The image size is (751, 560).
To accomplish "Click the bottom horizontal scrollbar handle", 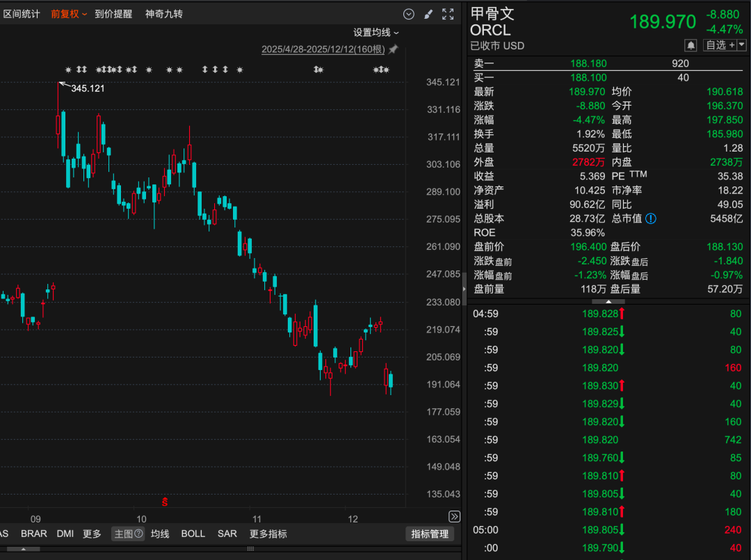I will pos(24,549).
